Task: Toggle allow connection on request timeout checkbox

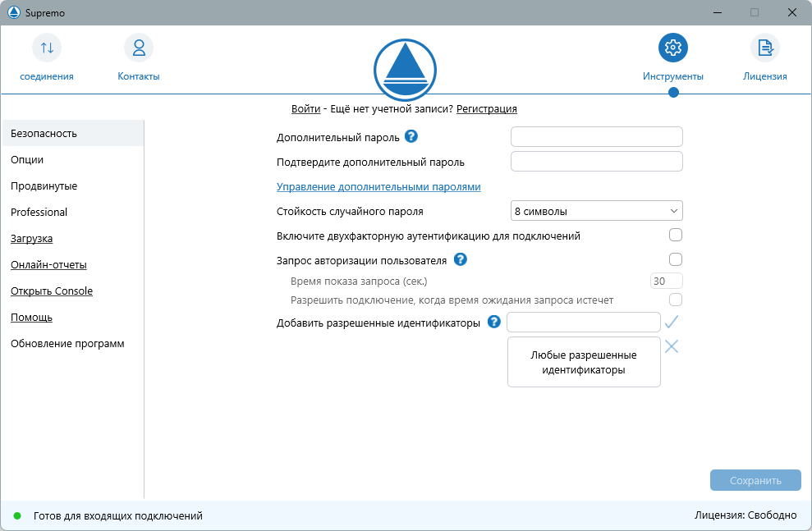Action: [675, 300]
